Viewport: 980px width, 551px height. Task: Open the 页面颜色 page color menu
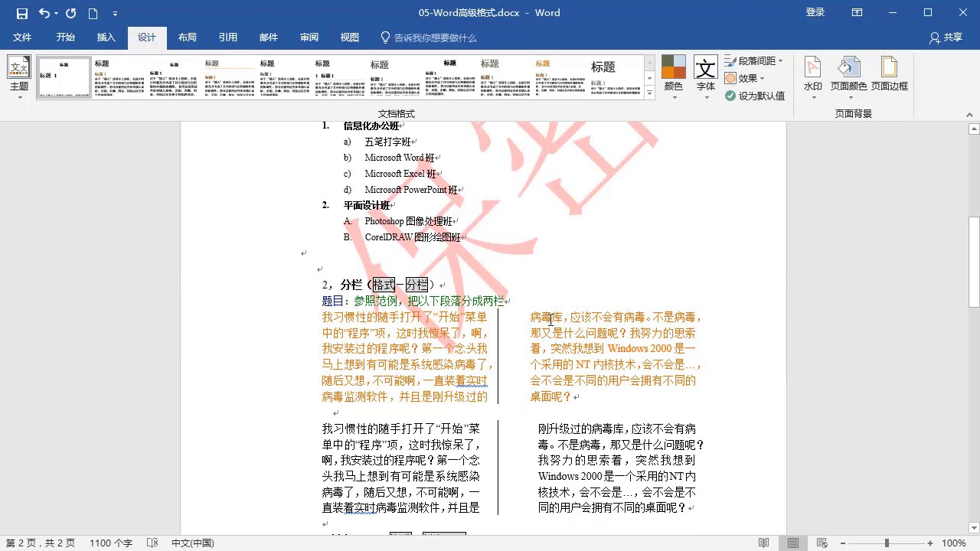point(848,77)
